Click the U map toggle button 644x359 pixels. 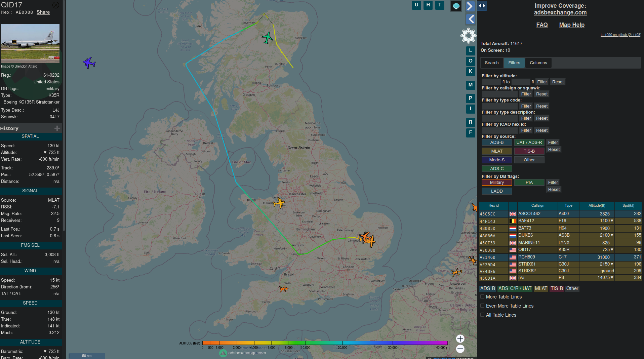[416, 5]
